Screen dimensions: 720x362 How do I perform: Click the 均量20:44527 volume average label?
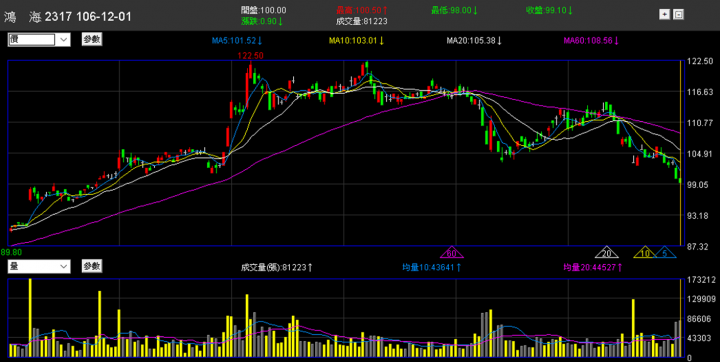click(x=593, y=267)
